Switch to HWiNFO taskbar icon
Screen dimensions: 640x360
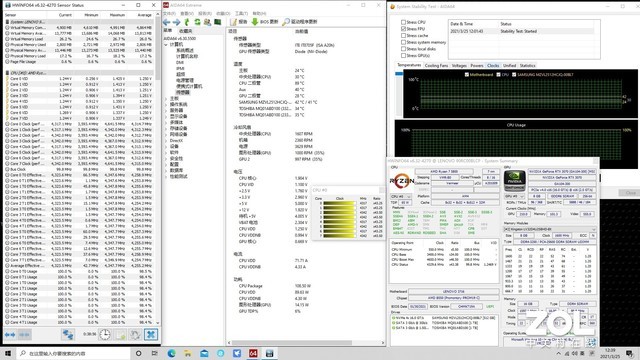[269, 353]
